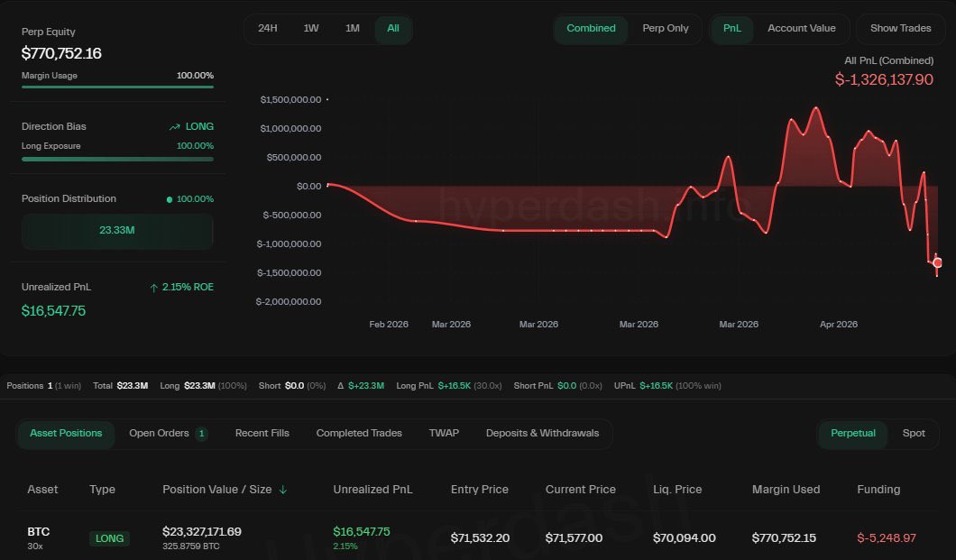Switch chart range to 1W

click(311, 29)
